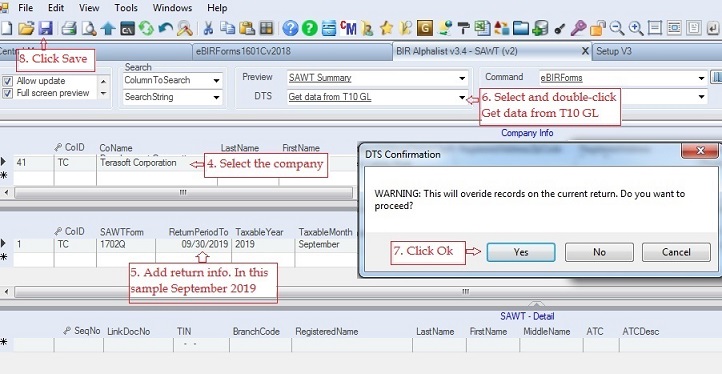Click the green refresh arrows icon
Viewport: 722px width, 374px height.
(146, 29)
